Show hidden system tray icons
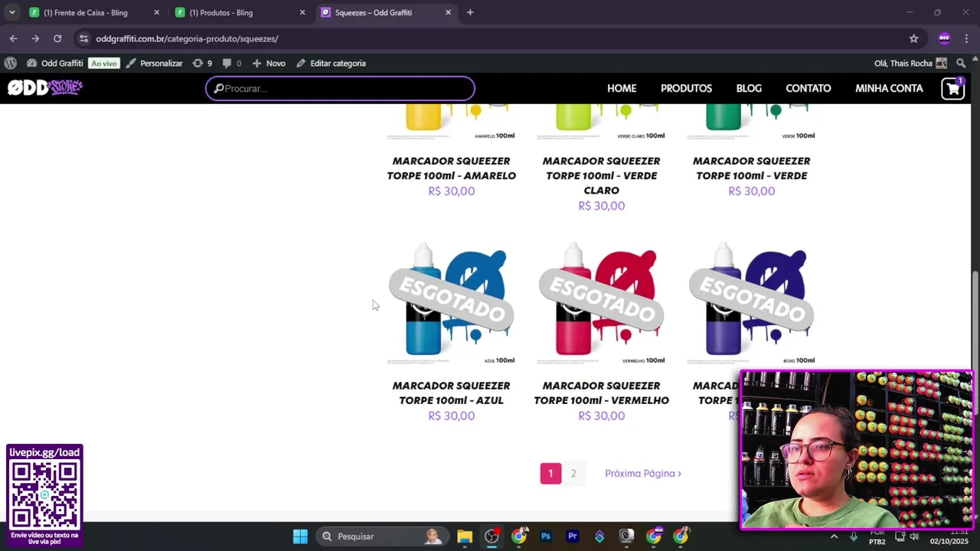Screen dimensions: 980x551 click(834, 536)
